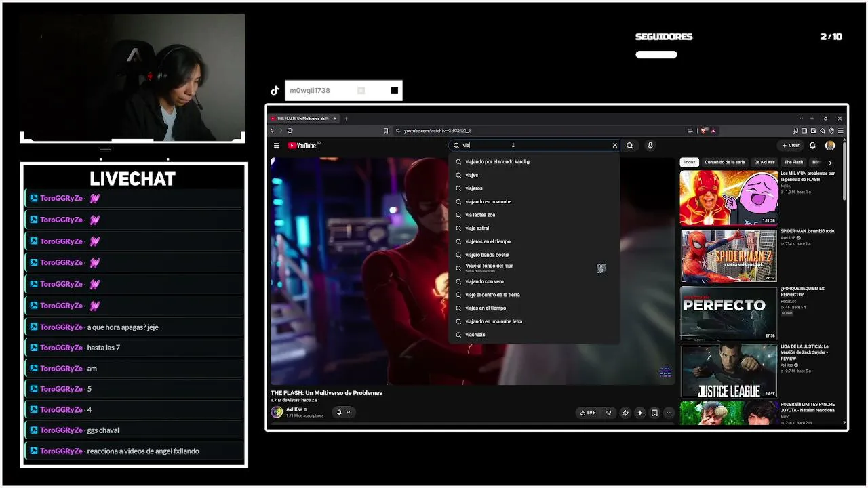Open the YouTube hamburger guide menu
The image size is (868, 488).
coord(277,146)
